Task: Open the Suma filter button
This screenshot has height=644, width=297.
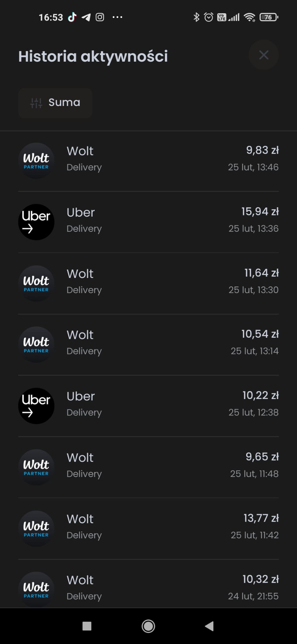Action: [x=55, y=103]
